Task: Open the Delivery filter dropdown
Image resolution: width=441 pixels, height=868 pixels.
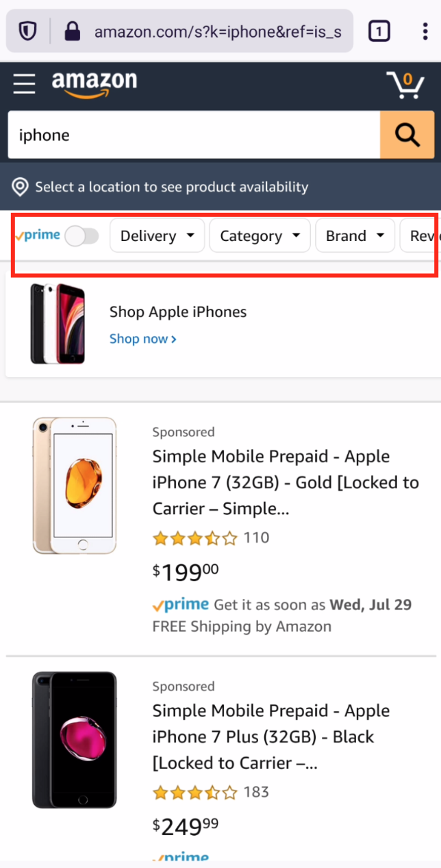Action: [157, 235]
